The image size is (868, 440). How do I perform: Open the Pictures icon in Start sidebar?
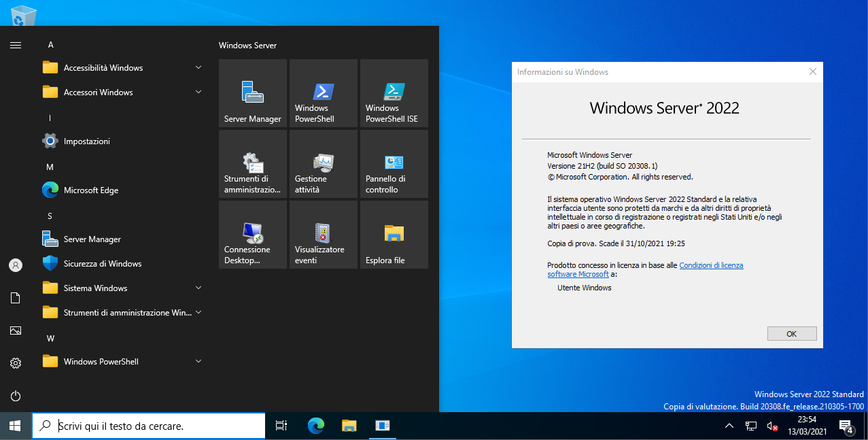coord(16,331)
